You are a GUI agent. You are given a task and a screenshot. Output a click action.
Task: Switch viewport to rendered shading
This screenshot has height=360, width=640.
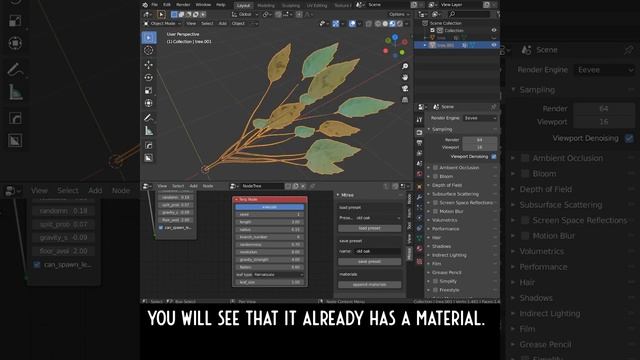(x=400, y=24)
